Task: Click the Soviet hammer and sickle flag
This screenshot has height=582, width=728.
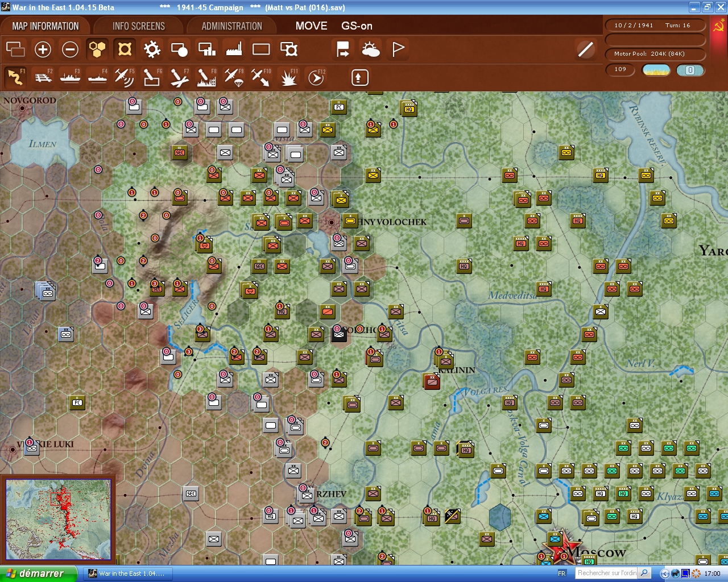Action: point(718,26)
